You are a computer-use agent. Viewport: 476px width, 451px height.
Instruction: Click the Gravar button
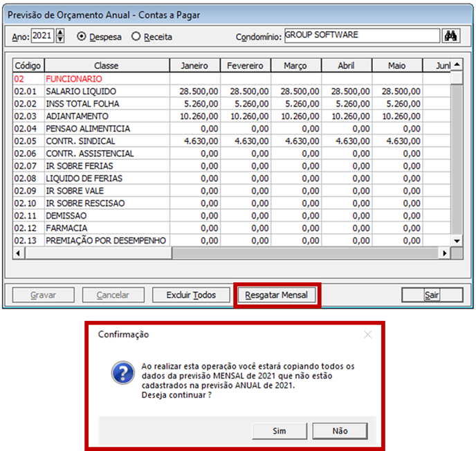tap(43, 295)
